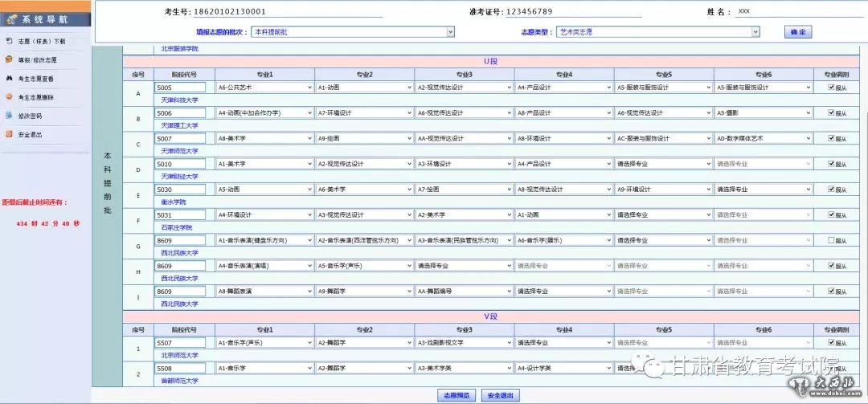
Task: Open 考生志愿查看 menu item
Action: (x=36, y=79)
